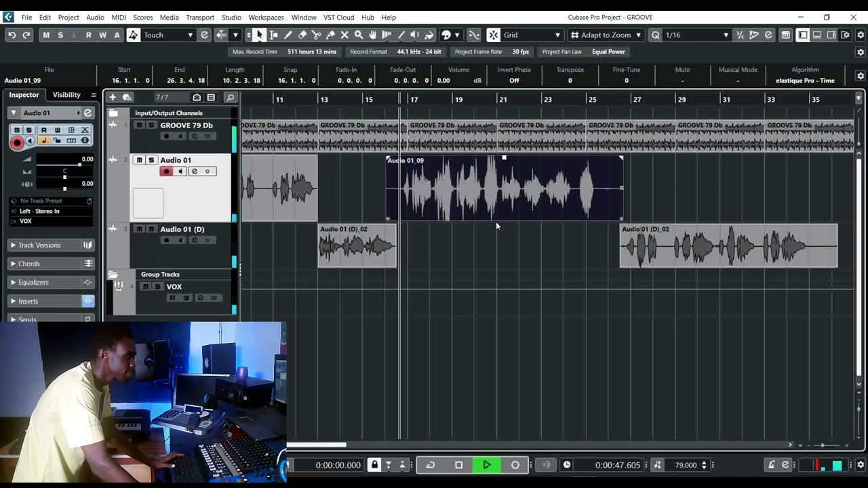Select the Draw pencil tool
The width and height of the screenshot is (868, 488).
pyautogui.click(x=288, y=35)
